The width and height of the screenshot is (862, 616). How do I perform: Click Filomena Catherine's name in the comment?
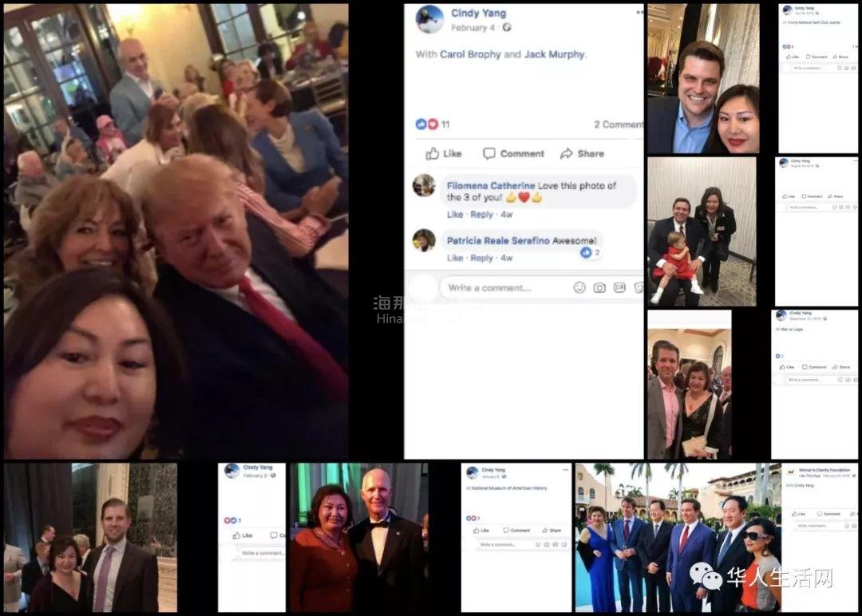tap(490, 186)
